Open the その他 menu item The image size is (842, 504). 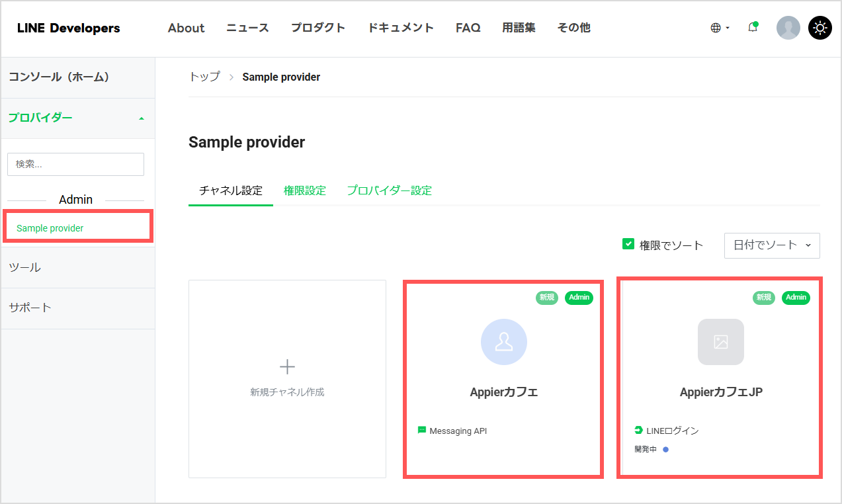click(x=573, y=28)
